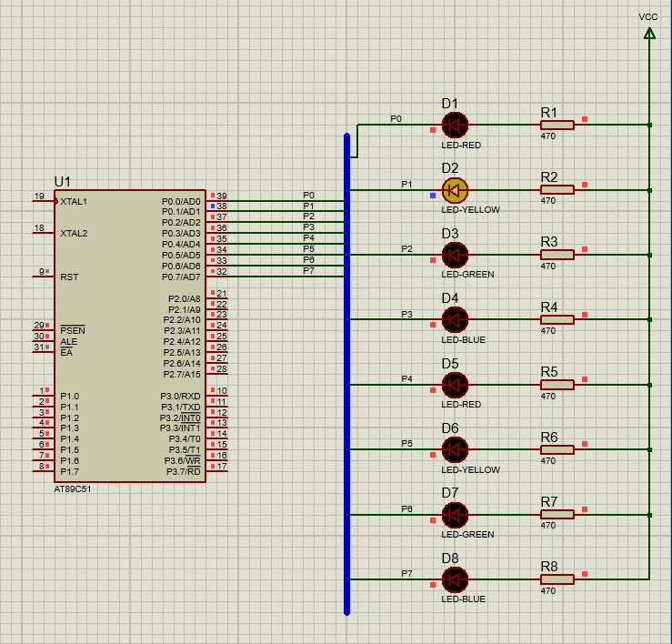Click the XTAL2 pin 18 stub

pos(44,231)
